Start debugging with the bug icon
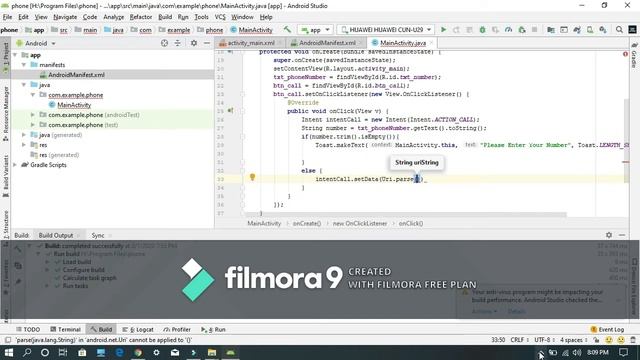This screenshot has height=360, width=640. pos(482,30)
